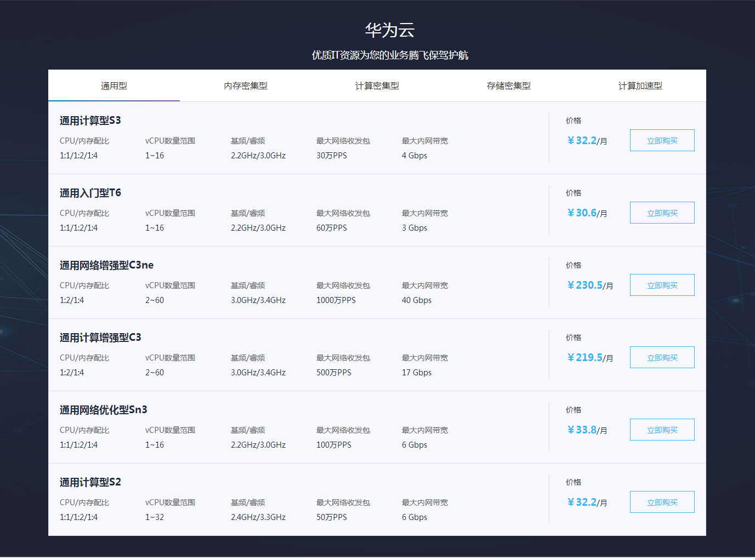Select the 通用型 tab
The width and height of the screenshot is (755, 560).
(114, 85)
